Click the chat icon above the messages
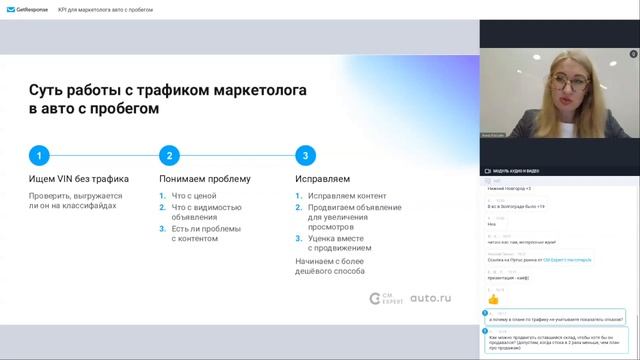This screenshot has height=360, width=640. tap(487, 181)
